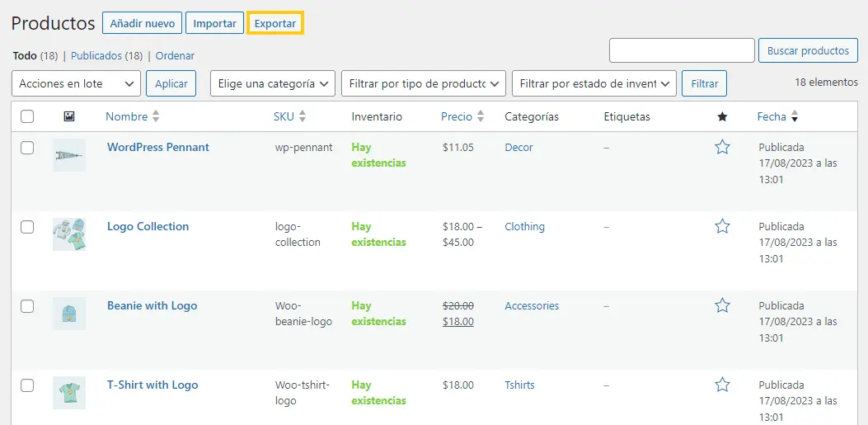The width and height of the screenshot is (868, 425).
Task: Open Logo Collection product thumbnail
Action: click(x=69, y=234)
